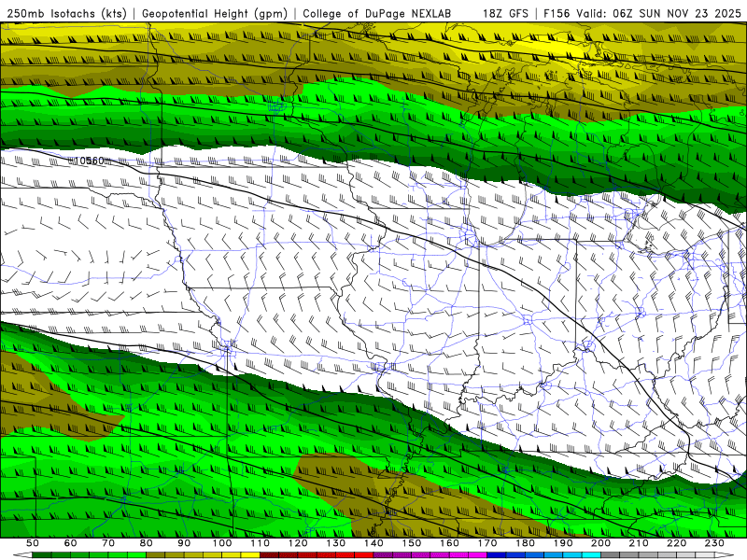Click the 'F156' forecast hour text
This screenshot has width=747, height=560.
tap(557, 14)
